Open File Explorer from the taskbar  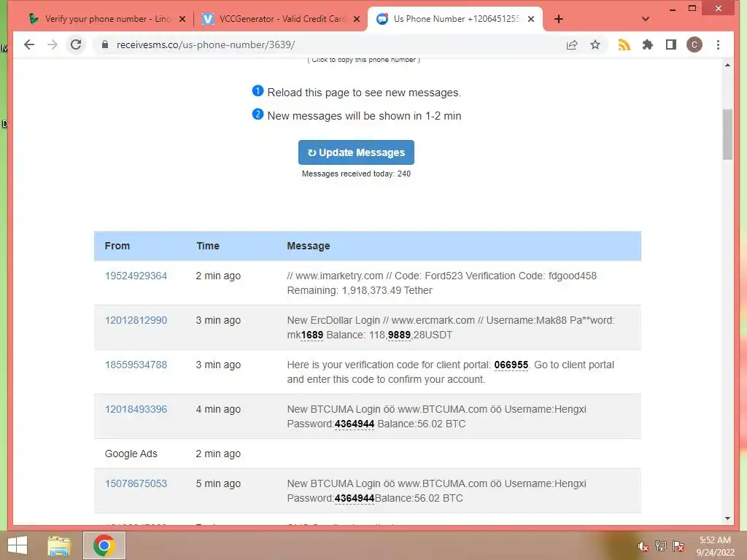coord(59,545)
